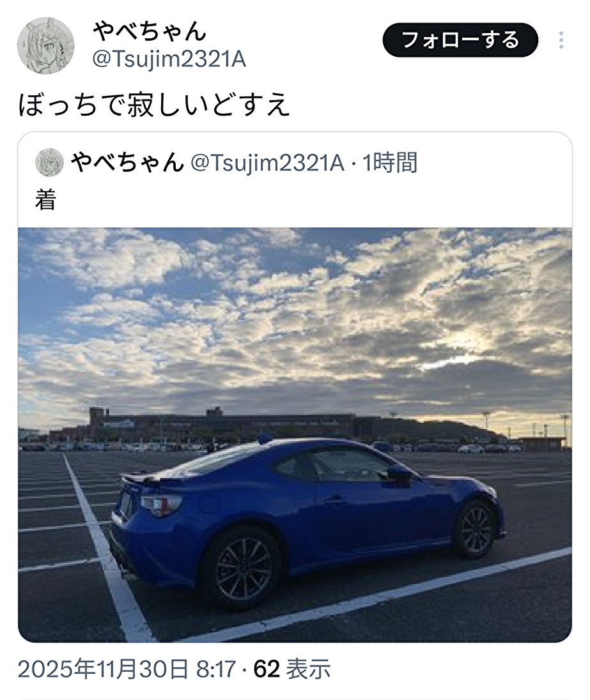Click @Tsujim2321A handle below header name
The height and width of the screenshot is (700, 590).
point(169,59)
